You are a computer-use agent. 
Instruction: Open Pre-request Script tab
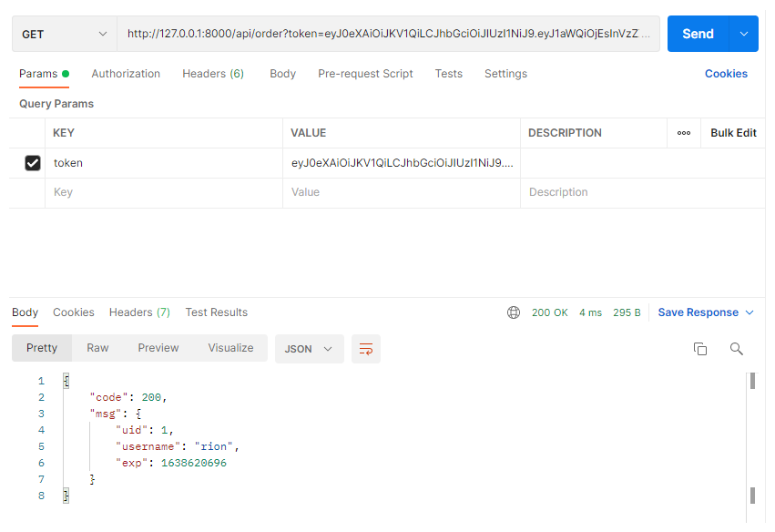coord(365,74)
